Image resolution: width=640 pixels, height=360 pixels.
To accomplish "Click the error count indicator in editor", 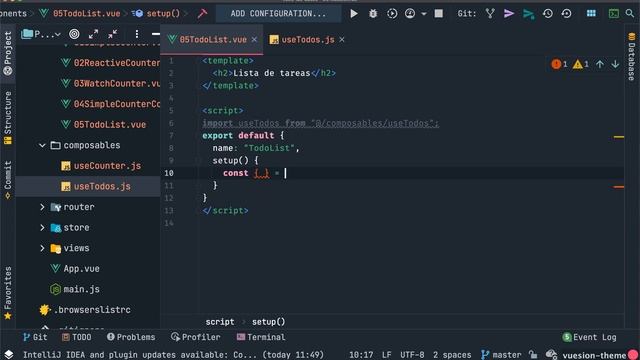I will click(x=559, y=64).
